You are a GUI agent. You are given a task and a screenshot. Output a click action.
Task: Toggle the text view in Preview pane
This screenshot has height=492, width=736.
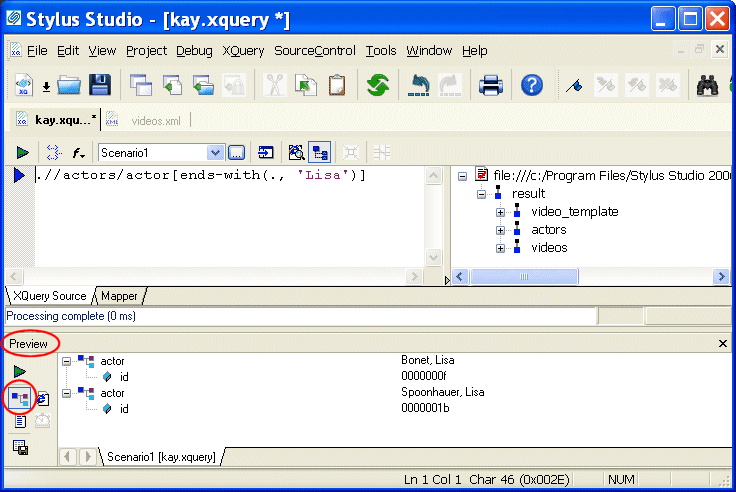point(20,421)
